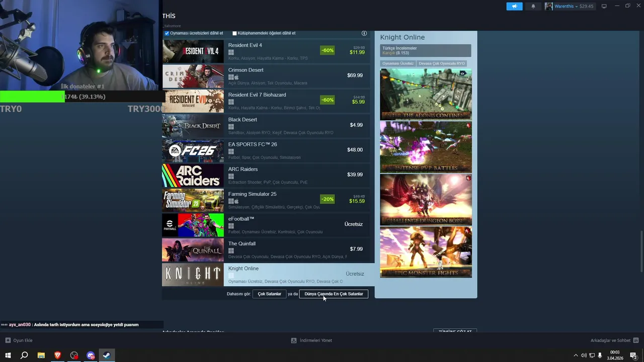Screen dimensions: 644x362
Task: Click The Quinfall title
Action: click(242, 244)
